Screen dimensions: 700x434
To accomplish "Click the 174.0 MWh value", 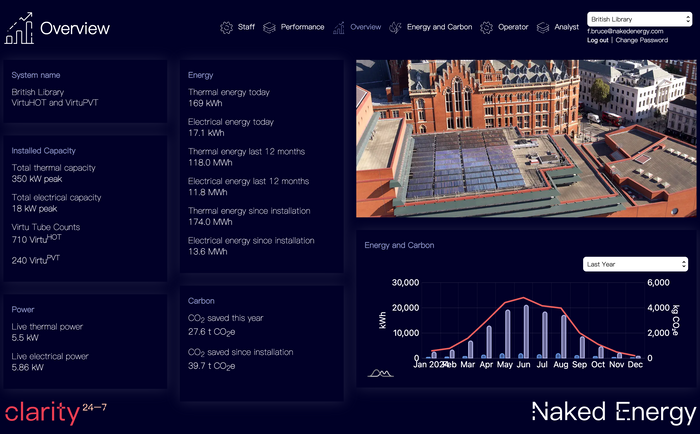I will tap(210, 222).
